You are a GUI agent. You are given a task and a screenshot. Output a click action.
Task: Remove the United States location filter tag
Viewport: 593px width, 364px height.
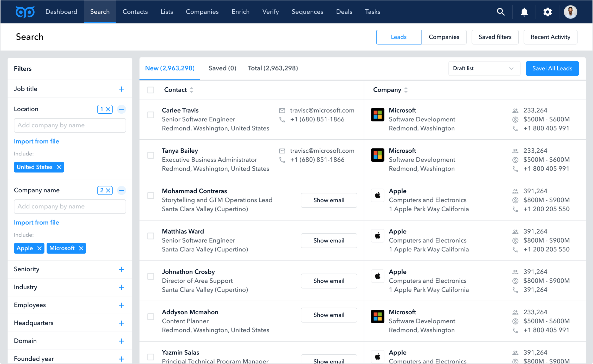(x=59, y=167)
